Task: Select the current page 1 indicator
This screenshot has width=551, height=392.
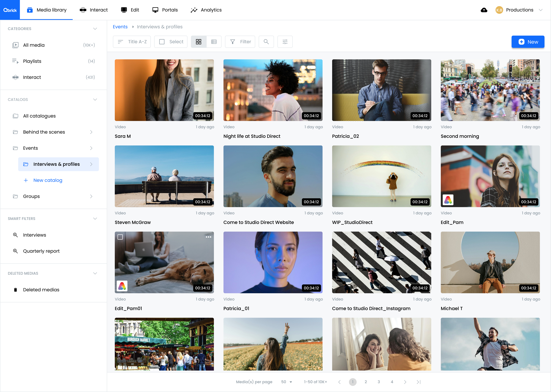Action: [x=353, y=382]
